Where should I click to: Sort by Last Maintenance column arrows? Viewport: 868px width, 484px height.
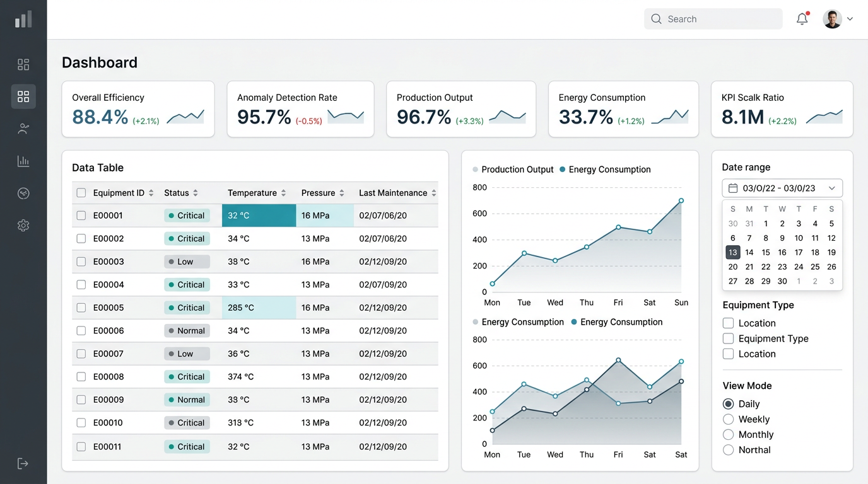434,193
